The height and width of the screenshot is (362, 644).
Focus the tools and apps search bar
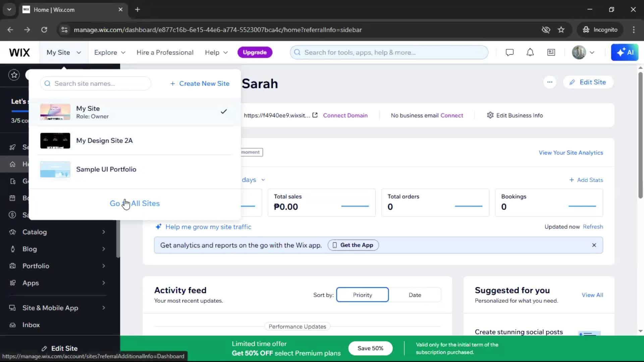coord(389,53)
